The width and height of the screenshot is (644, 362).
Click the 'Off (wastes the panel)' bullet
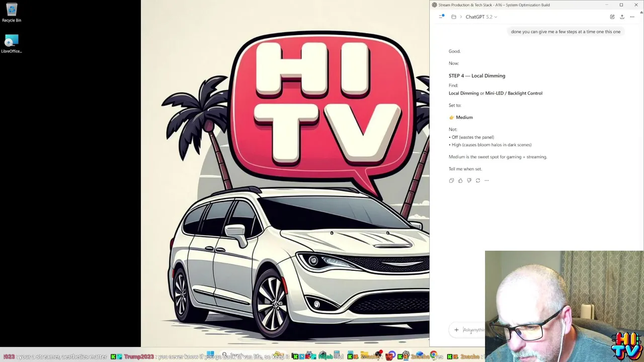pyautogui.click(x=471, y=137)
